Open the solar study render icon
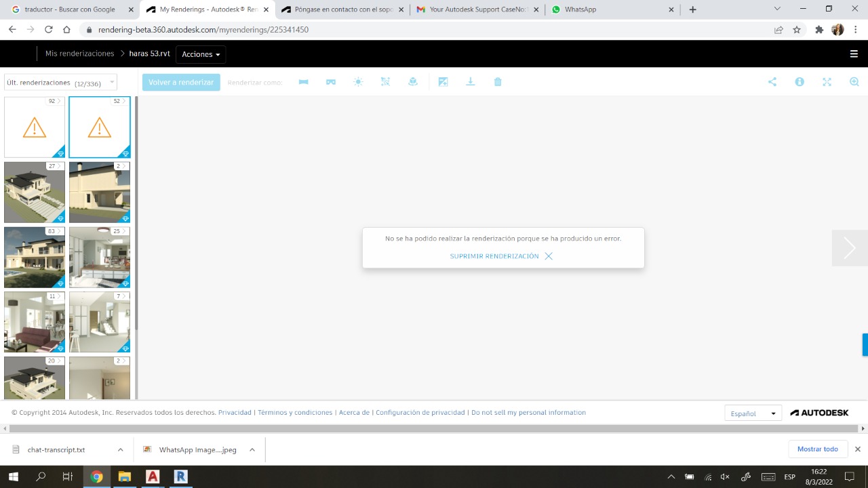 [358, 82]
